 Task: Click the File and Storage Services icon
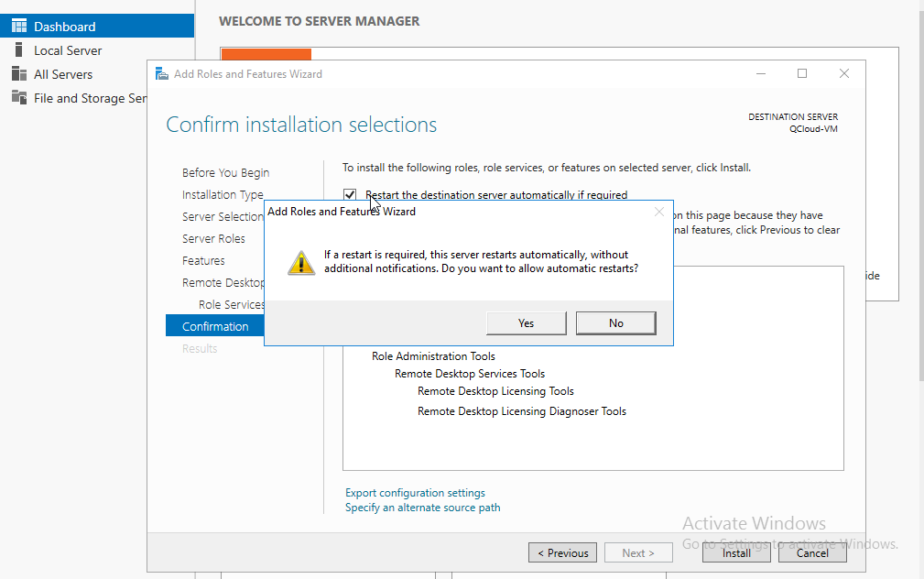(x=19, y=97)
